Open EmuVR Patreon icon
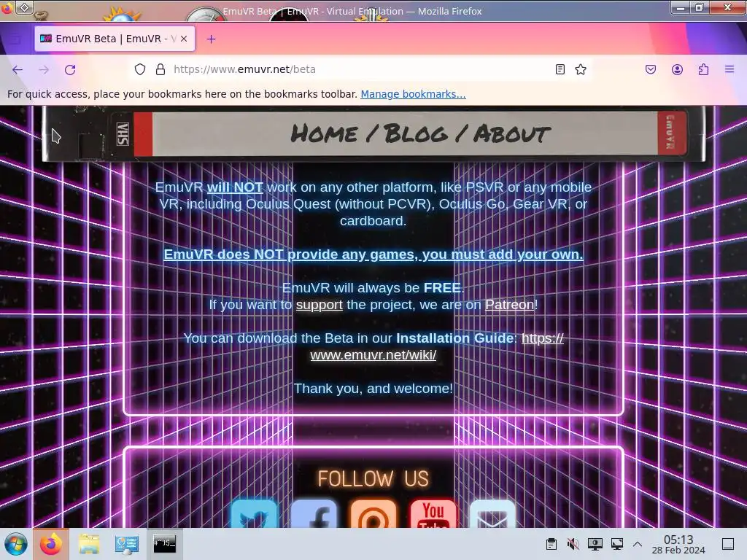747x560 pixels. [x=373, y=514]
